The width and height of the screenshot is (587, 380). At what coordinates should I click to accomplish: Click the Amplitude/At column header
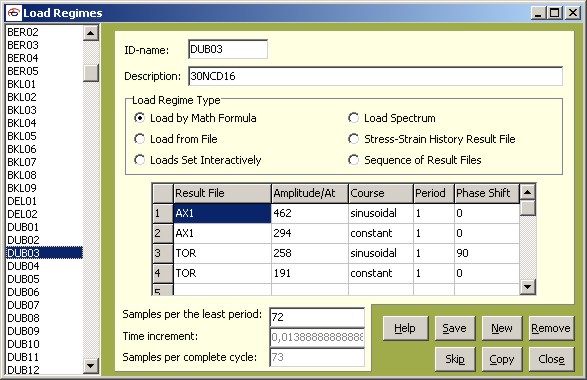click(x=310, y=194)
